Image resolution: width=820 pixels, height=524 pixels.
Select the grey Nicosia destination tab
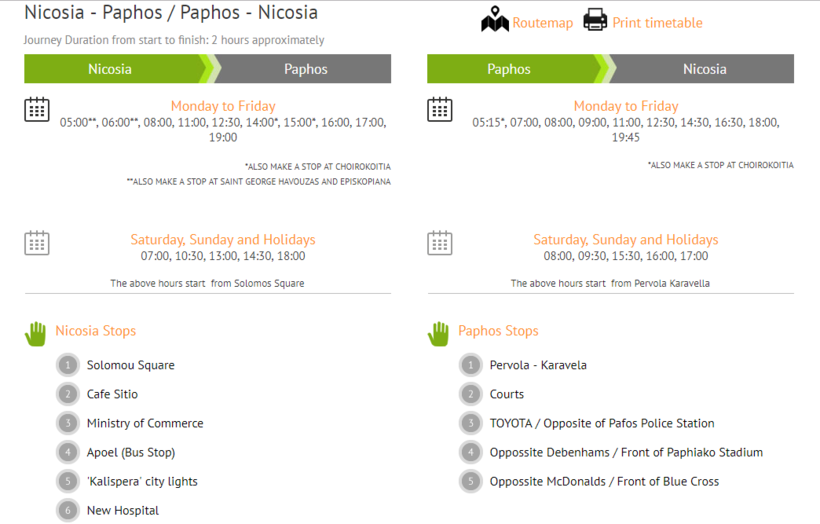click(x=704, y=69)
